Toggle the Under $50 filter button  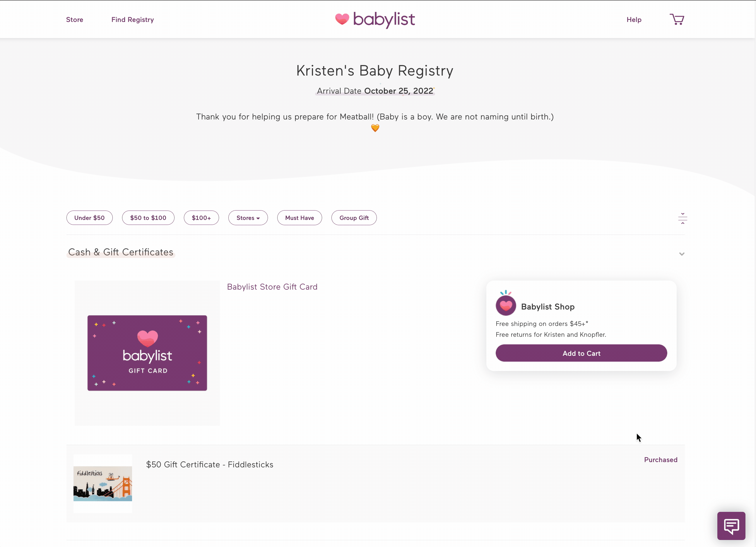(x=89, y=218)
